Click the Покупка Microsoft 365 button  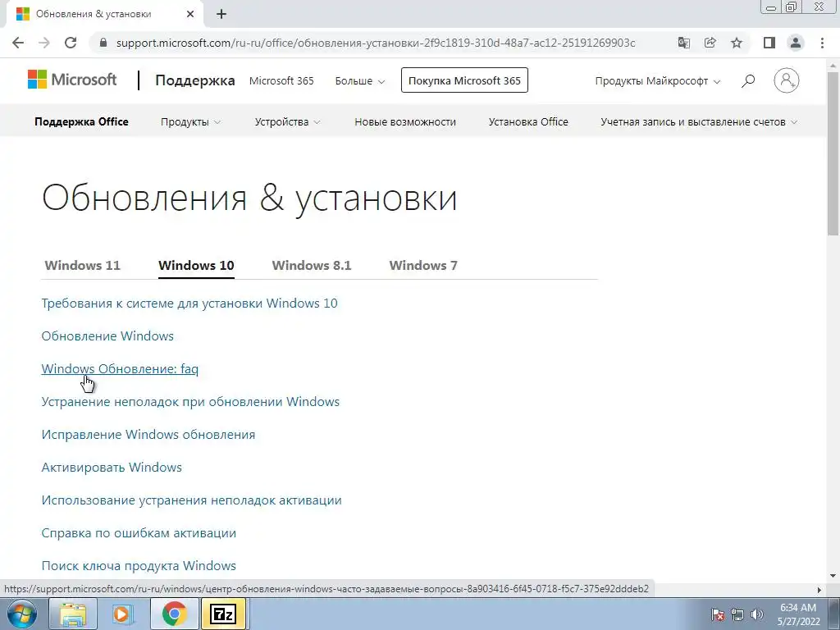[x=464, y=80]
